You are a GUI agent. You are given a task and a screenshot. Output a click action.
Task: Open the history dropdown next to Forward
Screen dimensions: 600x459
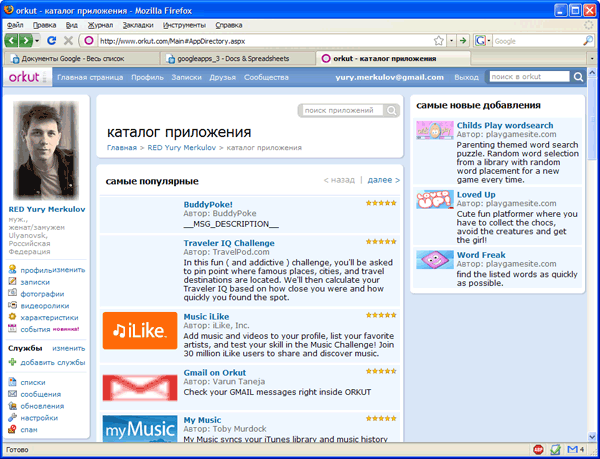click(37, 41)
